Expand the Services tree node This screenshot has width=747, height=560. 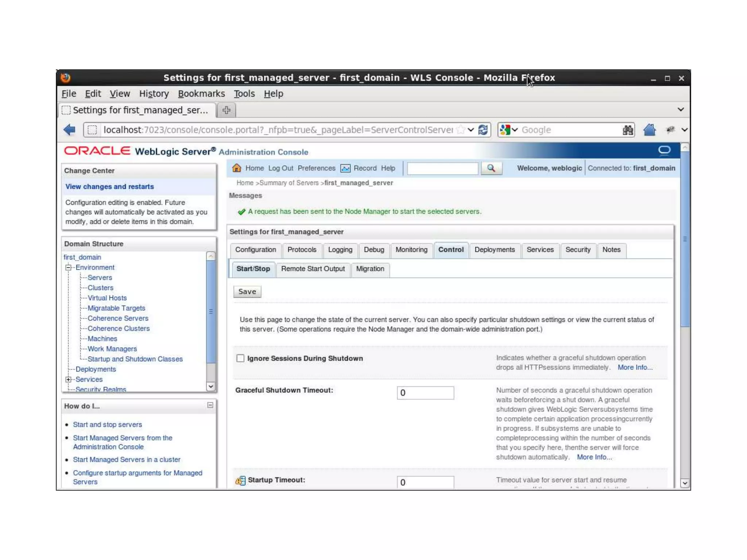(68, 379)
